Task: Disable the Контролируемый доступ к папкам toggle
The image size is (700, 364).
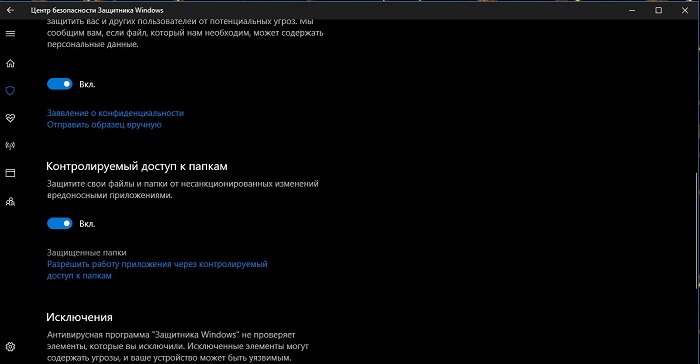Action: [60, 223]
